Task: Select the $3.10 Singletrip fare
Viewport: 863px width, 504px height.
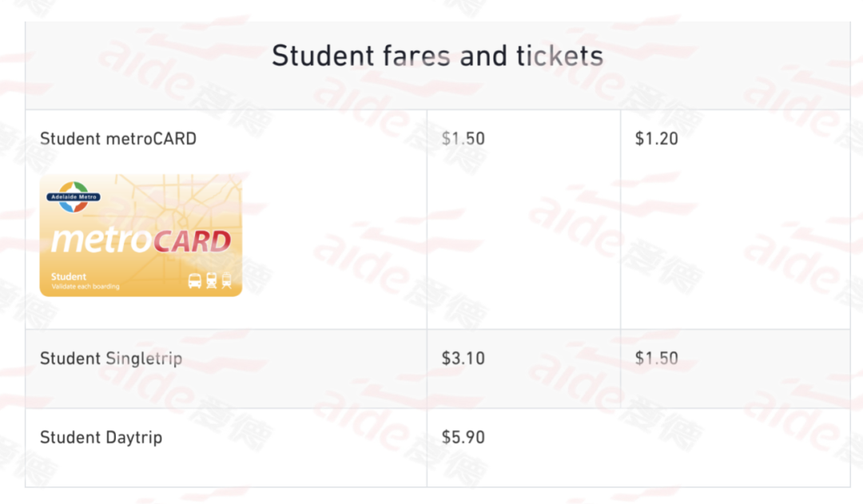Action: 463,359
